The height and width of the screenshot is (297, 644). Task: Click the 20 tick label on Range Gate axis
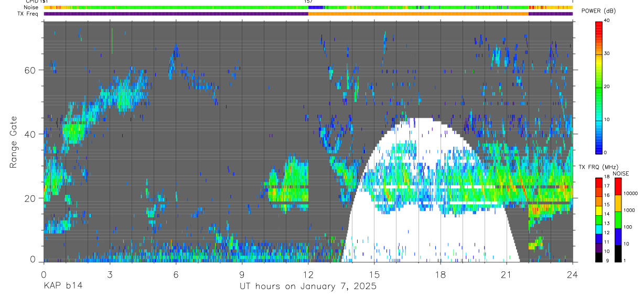tap(30, 198)
